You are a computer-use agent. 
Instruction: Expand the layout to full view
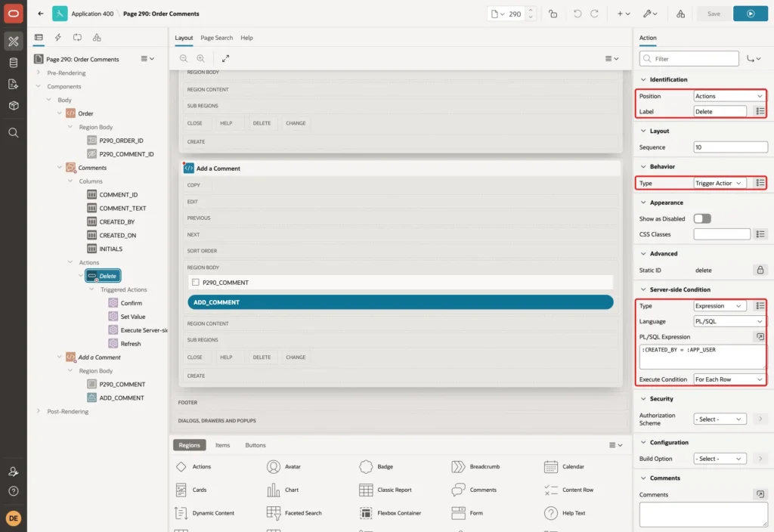[x=225, y=58]
